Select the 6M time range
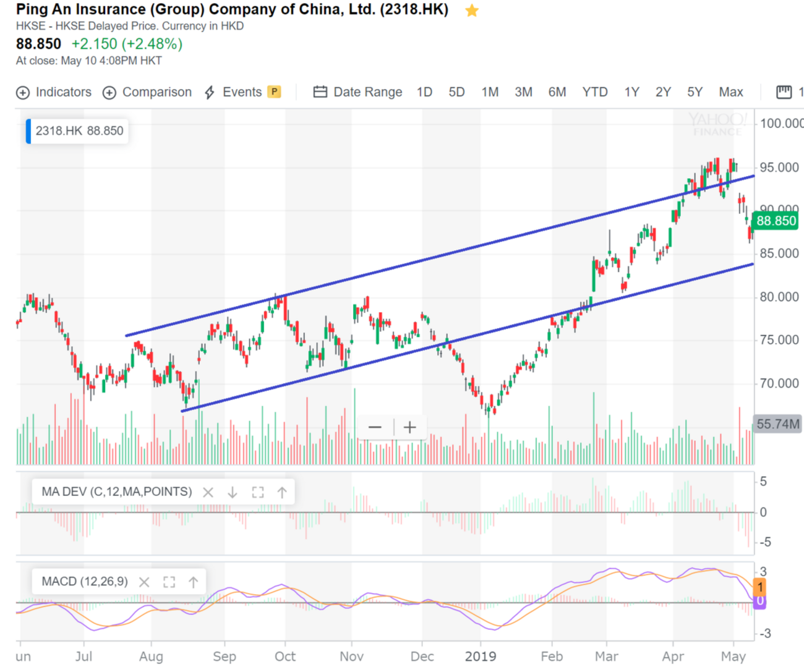Image resolution: width=804 pixels, height=672 pixels. (557, 92)
